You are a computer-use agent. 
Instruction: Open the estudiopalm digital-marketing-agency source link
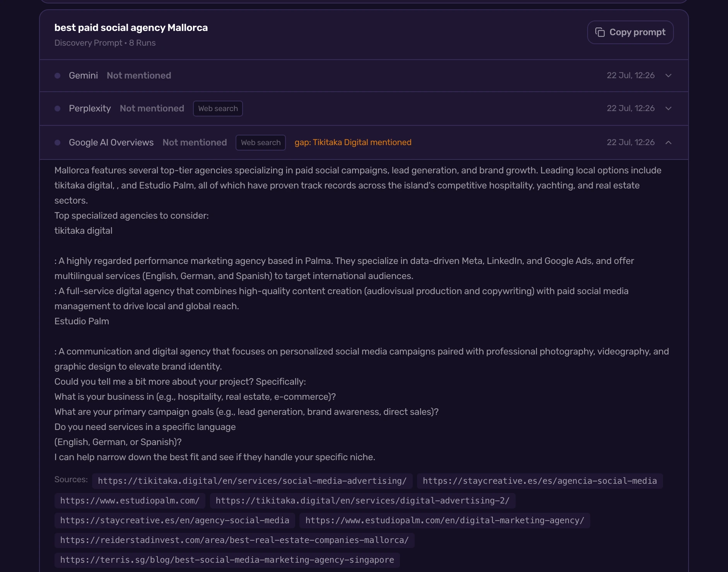click(x=445, y=520)
